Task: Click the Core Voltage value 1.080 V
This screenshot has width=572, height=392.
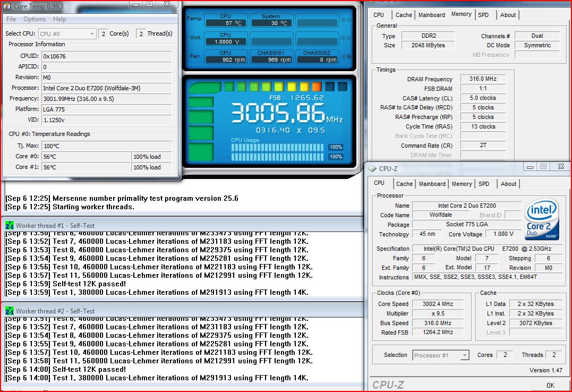Action: click(503, 234)
